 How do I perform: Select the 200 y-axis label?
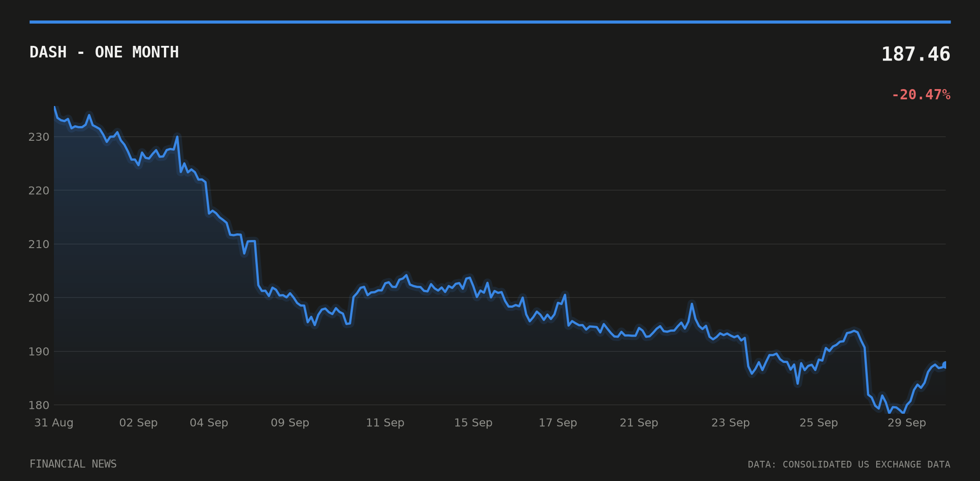[x=39, y=298]
